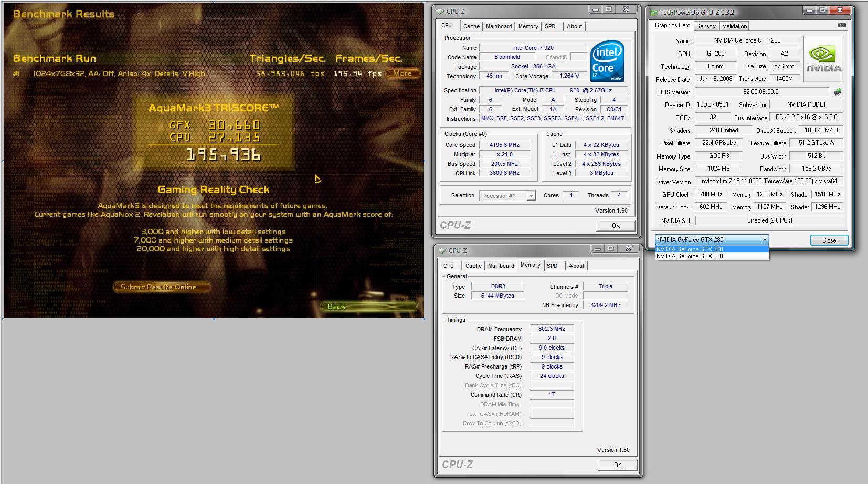The width and height of the screenshot is (868, 484).
Task: Choose the highlighted GeForce GTX 280 entry
Action: coord(712,249)
